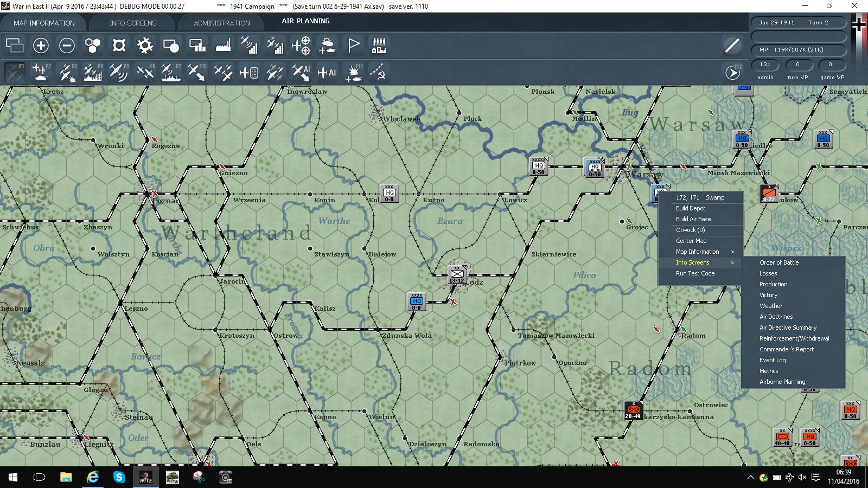Click the fort level square icon
The image size is (868, 488).
tap(119, 46)
